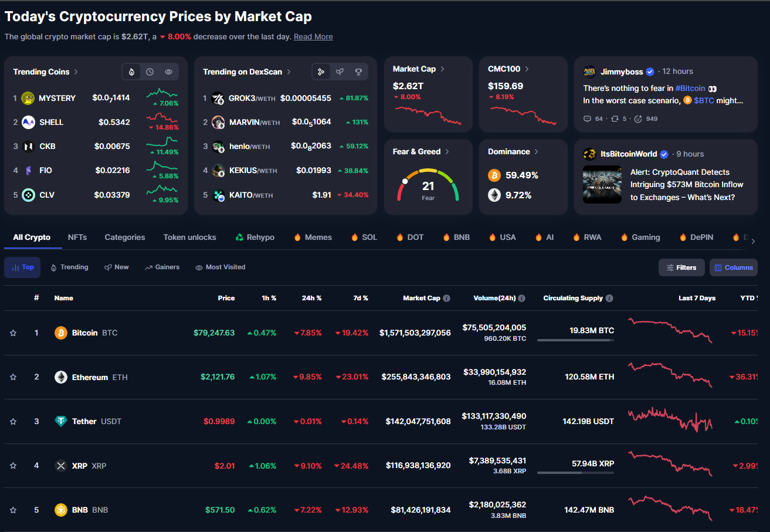The image size is (770, 532).
Task: Click repost icon on Jimmyboss post
Action: [x=615, y=118]
